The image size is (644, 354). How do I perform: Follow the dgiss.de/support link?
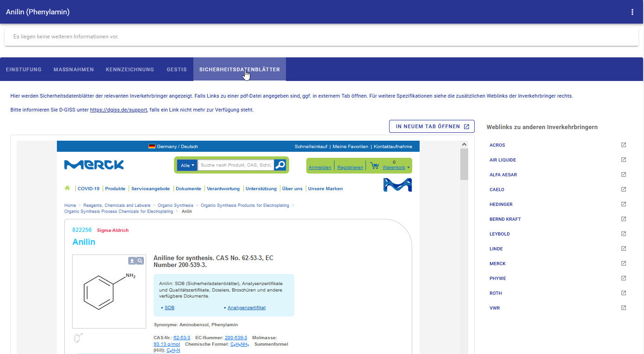118,110
